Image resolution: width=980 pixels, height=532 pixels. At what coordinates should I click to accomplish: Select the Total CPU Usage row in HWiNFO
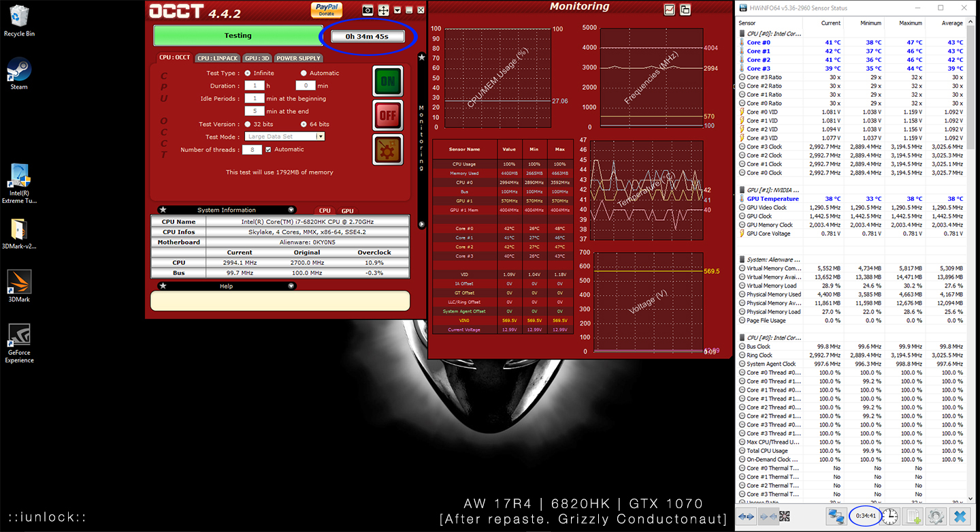click(851, 451)
